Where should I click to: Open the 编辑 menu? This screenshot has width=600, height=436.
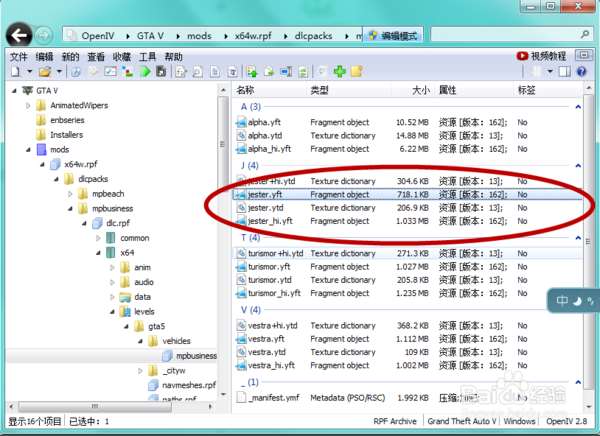pos(44,57)
